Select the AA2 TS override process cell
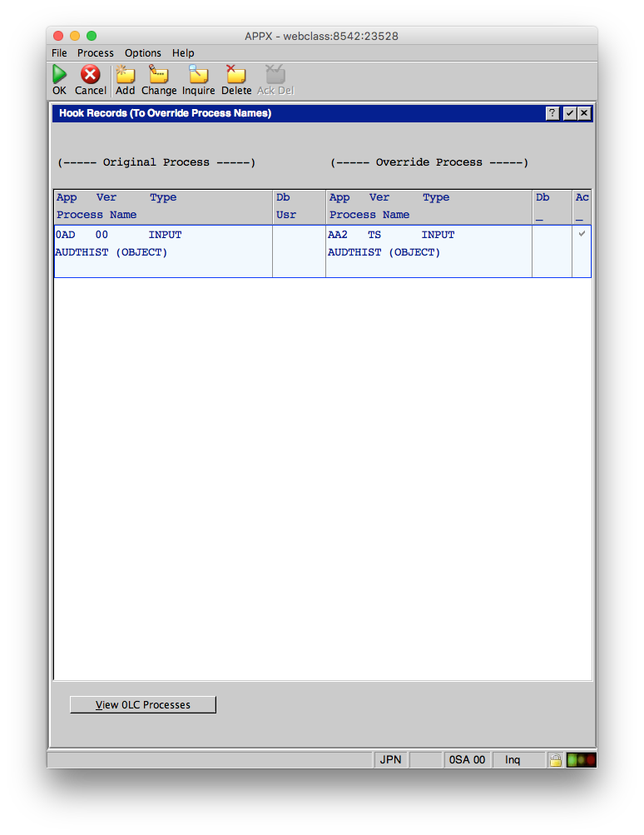Screen dimensions: 644x835 pyautogui.click(x=429, y=244)
